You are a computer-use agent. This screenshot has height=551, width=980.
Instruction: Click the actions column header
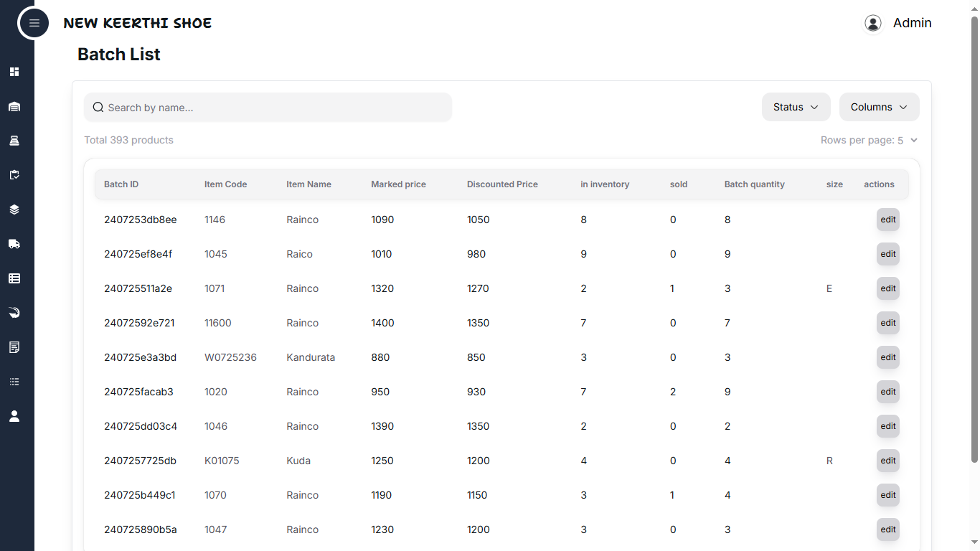point(879,184)
